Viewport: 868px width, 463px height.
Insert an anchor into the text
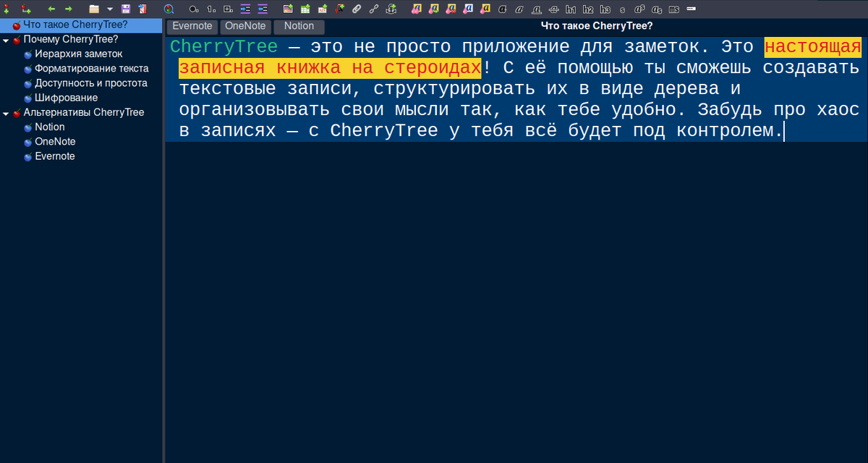click(391, 9)
